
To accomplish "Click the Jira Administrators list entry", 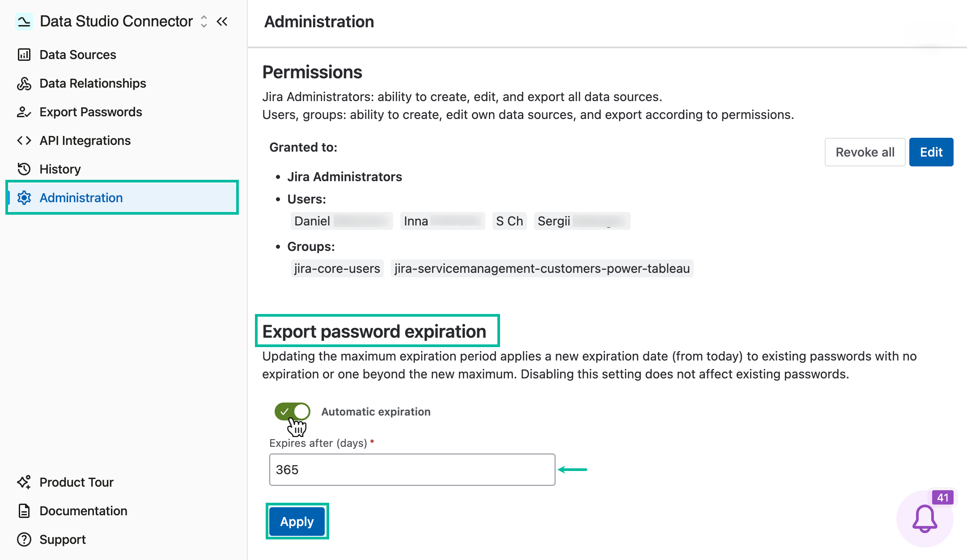I will pyautogui.click(x=344, y=177).
